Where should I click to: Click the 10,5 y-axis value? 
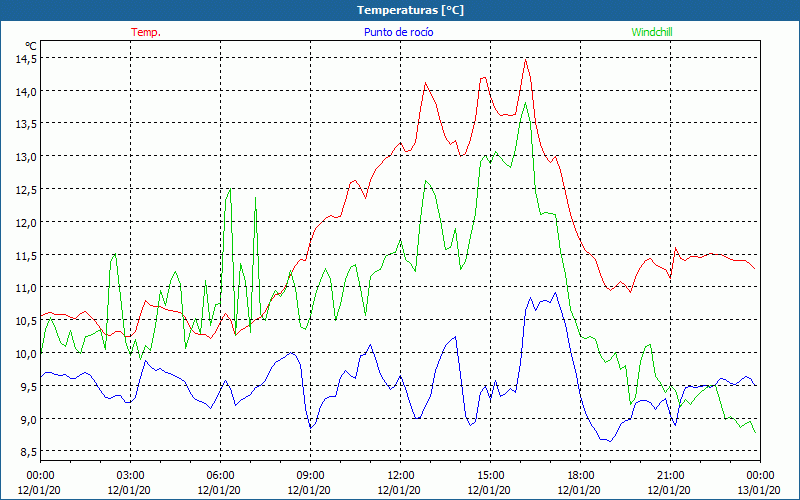click(26, 321)
